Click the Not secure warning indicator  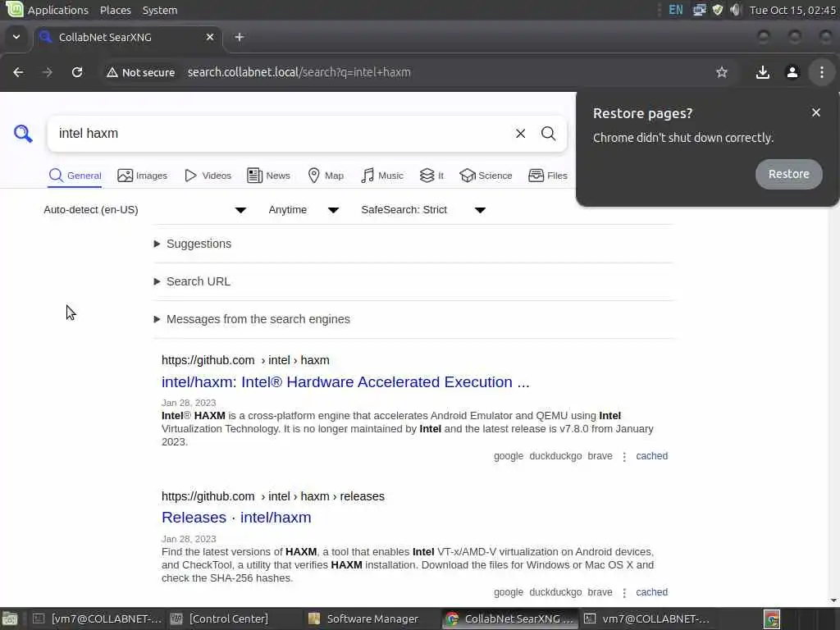[x=140, y=72]
